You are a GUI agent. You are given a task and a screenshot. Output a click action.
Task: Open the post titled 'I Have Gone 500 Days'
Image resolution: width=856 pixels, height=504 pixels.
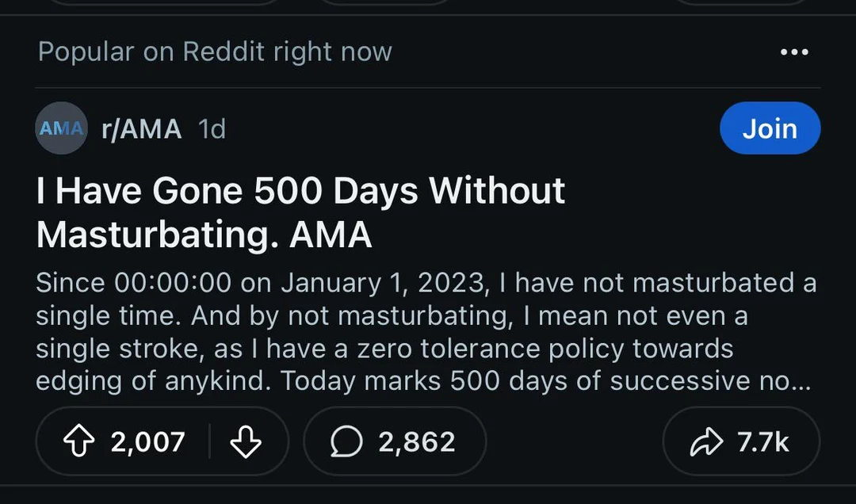(x=301, y=192)
